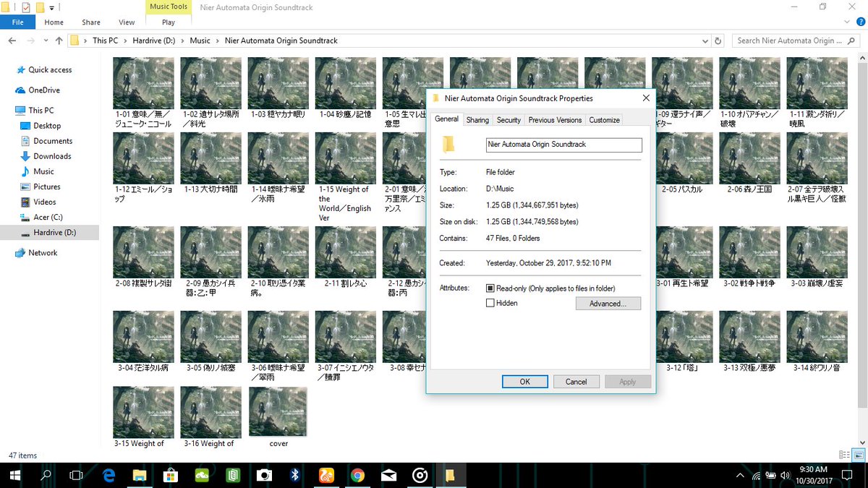Select Network in navigation pane

(43, 253)
